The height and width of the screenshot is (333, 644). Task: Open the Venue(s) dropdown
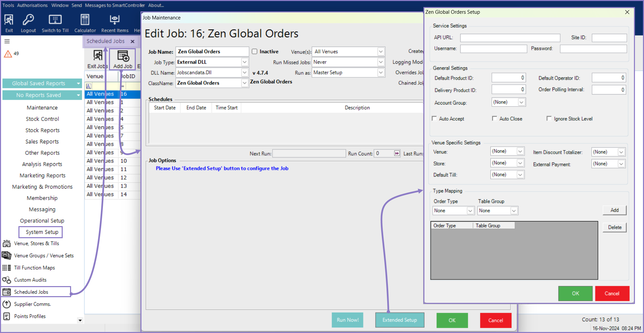click(x=381, y=52)
